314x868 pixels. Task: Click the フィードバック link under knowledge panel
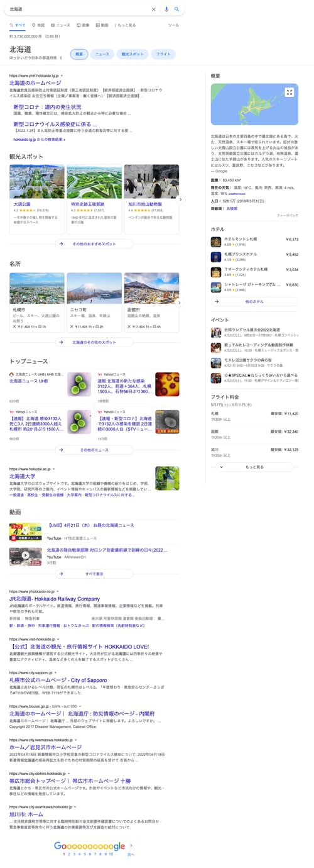click(287, 216)
